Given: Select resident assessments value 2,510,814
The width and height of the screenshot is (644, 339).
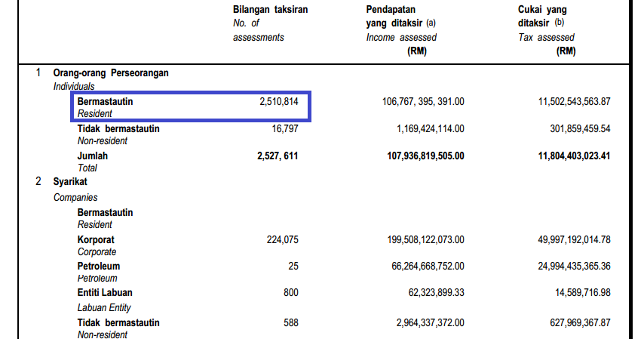Looking at the screenshot, I should [x=279, y=102].
